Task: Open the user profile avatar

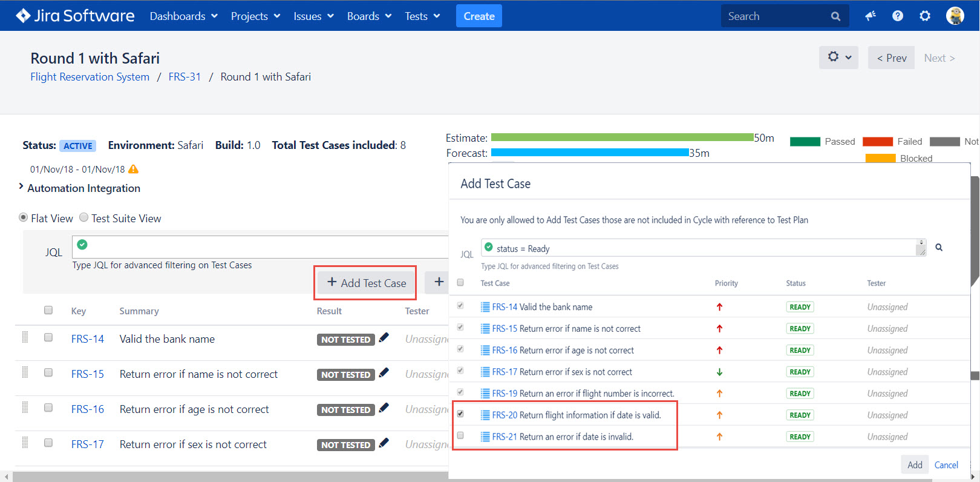Action: coord(955,16)
